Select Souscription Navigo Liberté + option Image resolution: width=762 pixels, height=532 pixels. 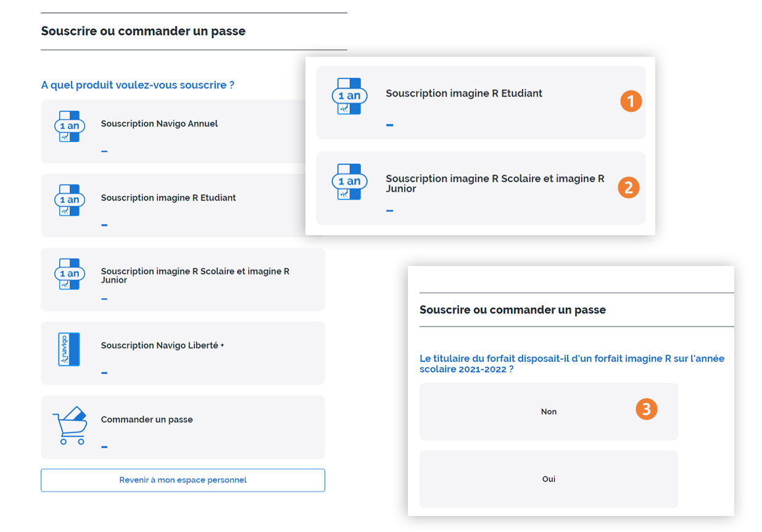click(x=183, y=353)
